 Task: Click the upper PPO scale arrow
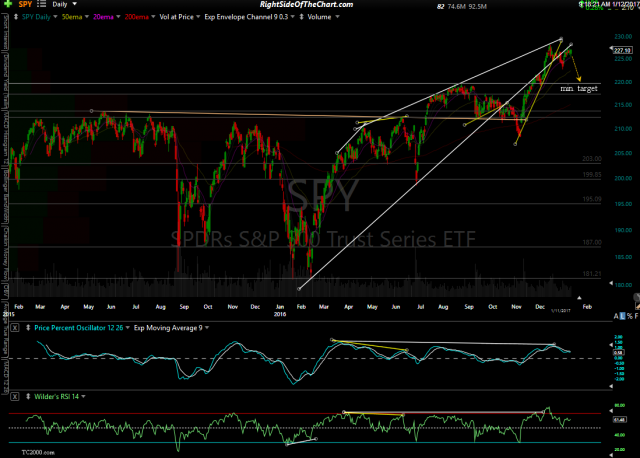(x=611, y=345)
